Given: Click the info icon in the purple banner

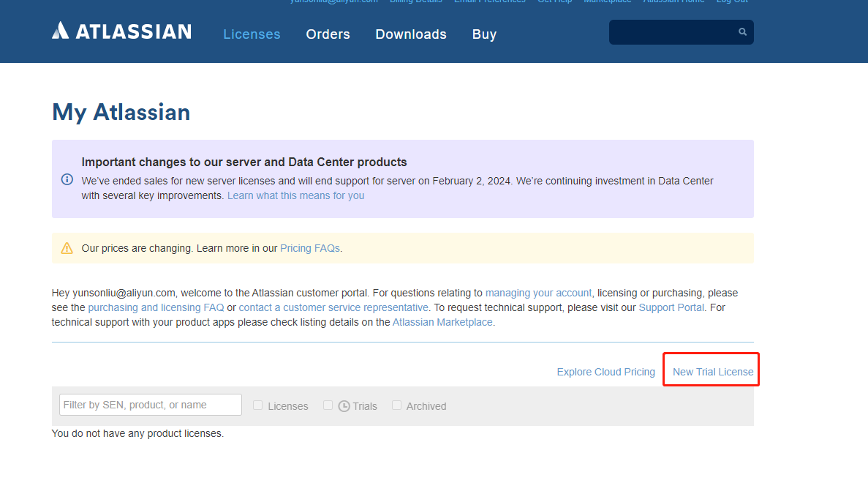Looking at the screenshot, I should point(67,179).
